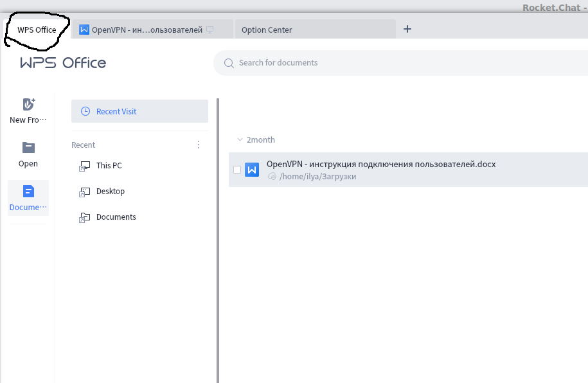Image resolution: width=588 pixels, height=383 pixels.
Task: Click the cloud sync icon beside file path
Action: [272, 176]
